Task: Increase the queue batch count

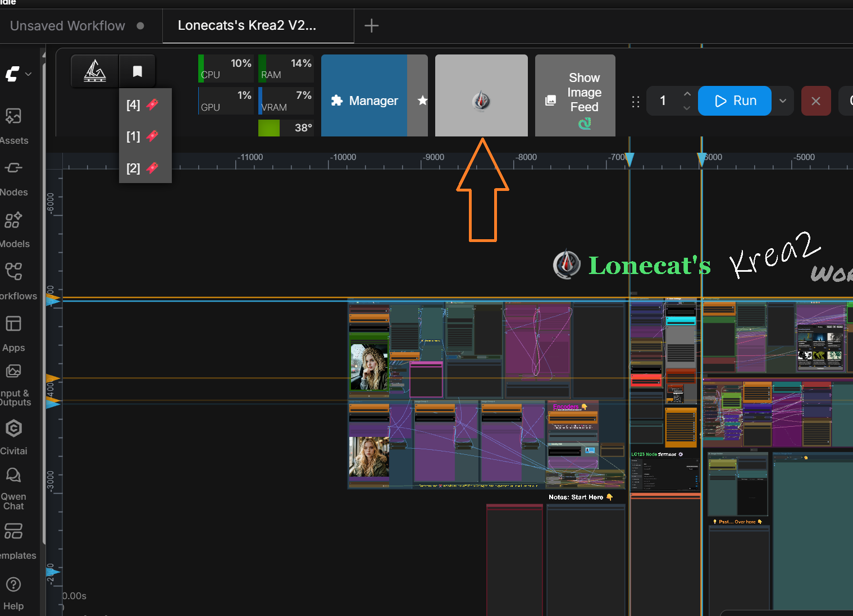Action: click(687, 94)
